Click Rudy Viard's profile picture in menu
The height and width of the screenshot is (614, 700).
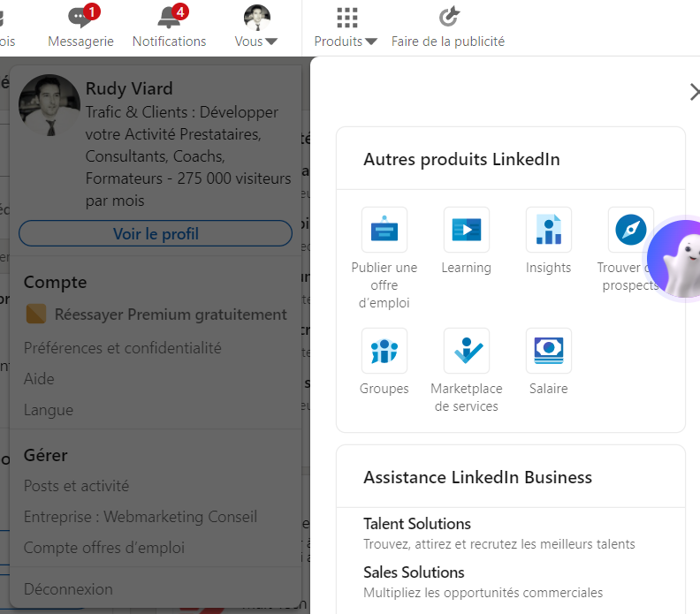point(49,105)
